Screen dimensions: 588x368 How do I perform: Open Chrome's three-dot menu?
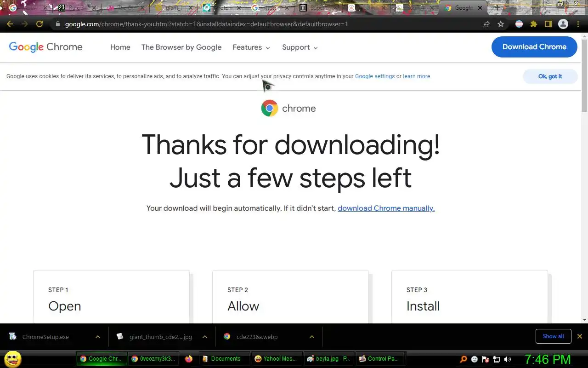coord(577,24)
